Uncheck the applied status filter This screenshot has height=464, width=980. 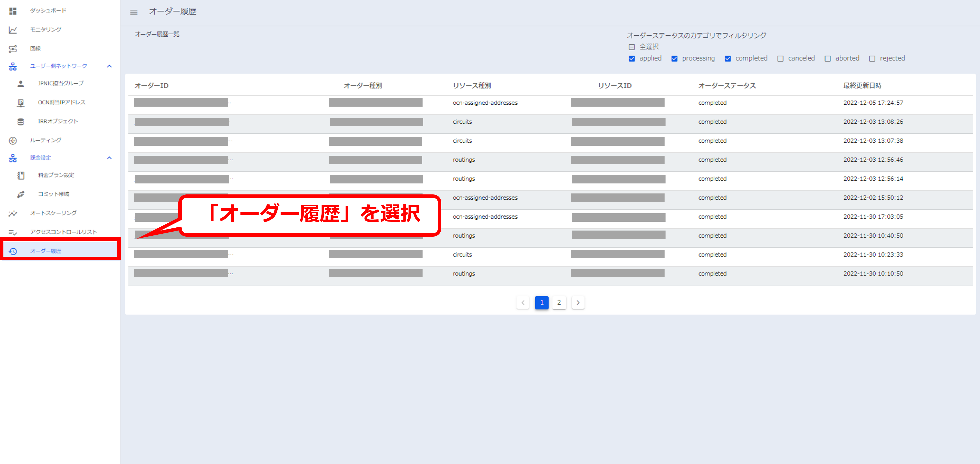click(x=632, y=59)
